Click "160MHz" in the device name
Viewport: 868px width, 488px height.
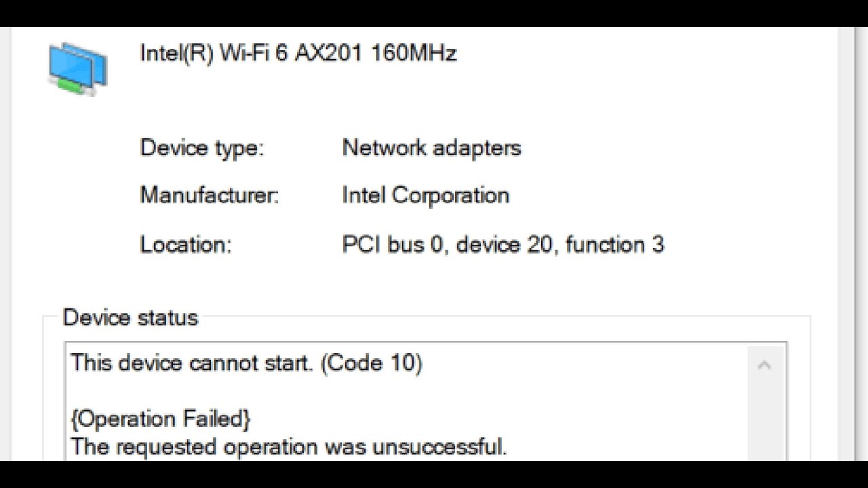tap(414, 53)
